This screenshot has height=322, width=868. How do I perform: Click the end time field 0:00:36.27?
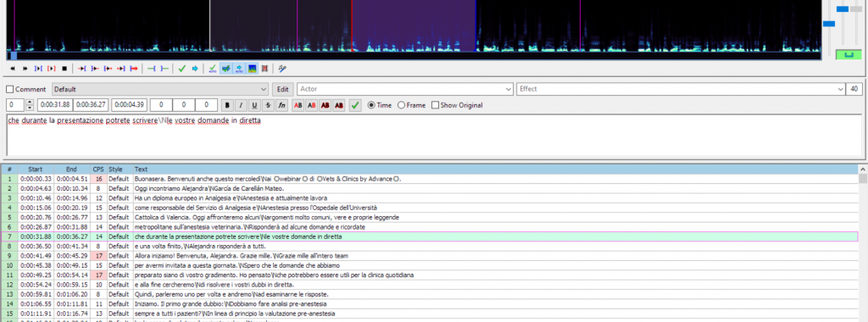coord(92,104)
